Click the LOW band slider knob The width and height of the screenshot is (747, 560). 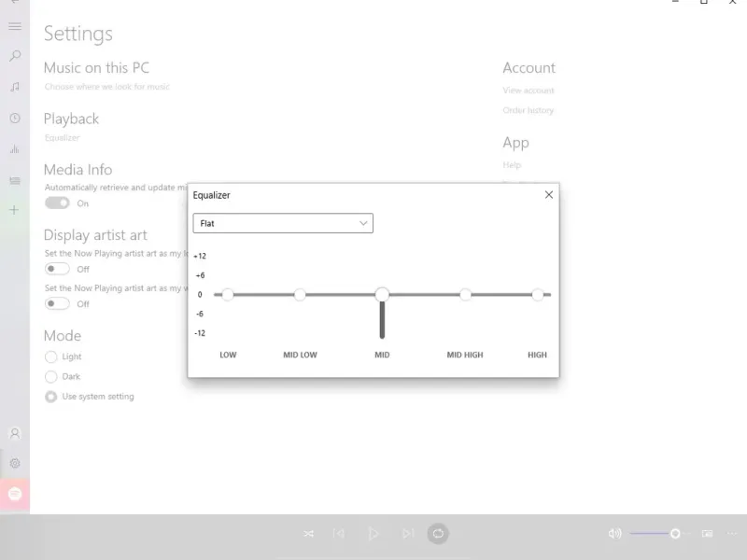[x=228, y=295]
